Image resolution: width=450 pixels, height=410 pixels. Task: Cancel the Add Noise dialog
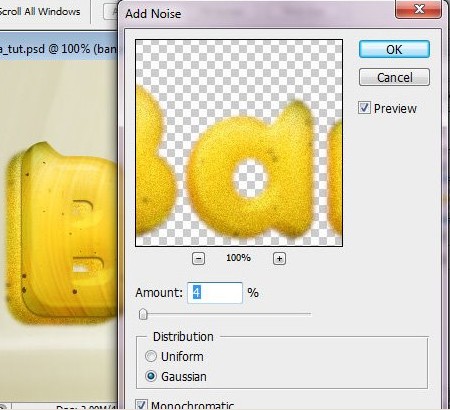(394, 77)
